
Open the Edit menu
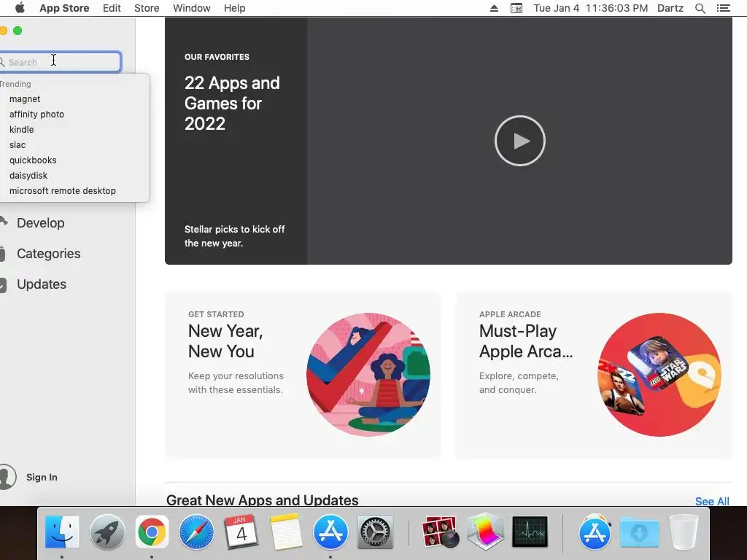tap(112, 8)
